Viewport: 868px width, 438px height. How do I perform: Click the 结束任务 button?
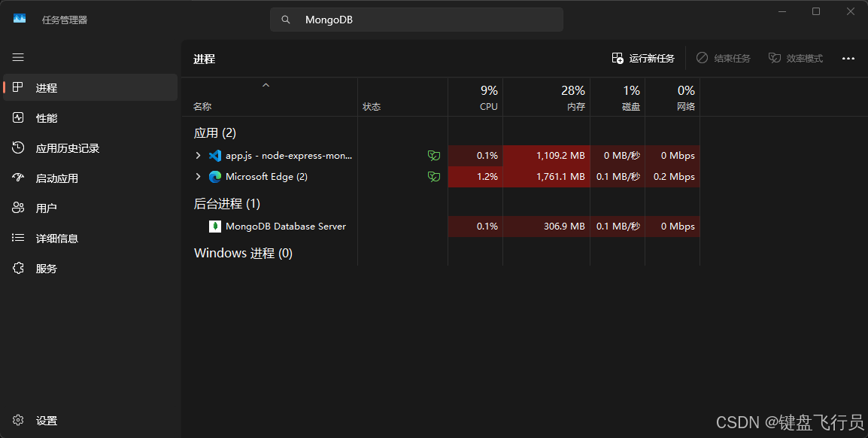[x=723, y=58]
